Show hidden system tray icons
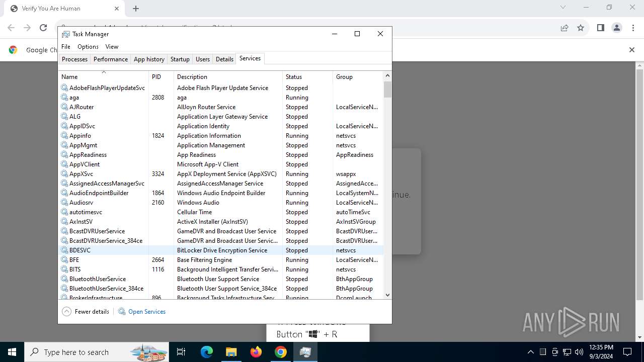Viewport: 644px width, 362px height. coord(531,352)
